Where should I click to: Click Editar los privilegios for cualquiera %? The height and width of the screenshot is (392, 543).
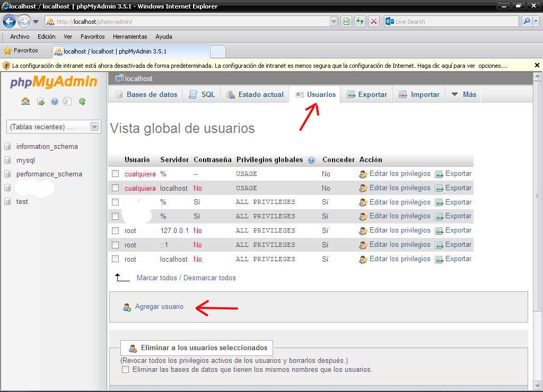point(400,174)
